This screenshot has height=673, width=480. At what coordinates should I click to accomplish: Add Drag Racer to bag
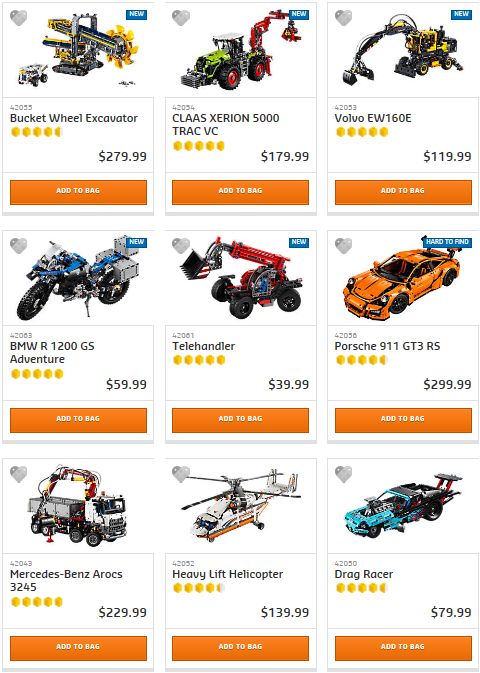[x=403, y=648]
